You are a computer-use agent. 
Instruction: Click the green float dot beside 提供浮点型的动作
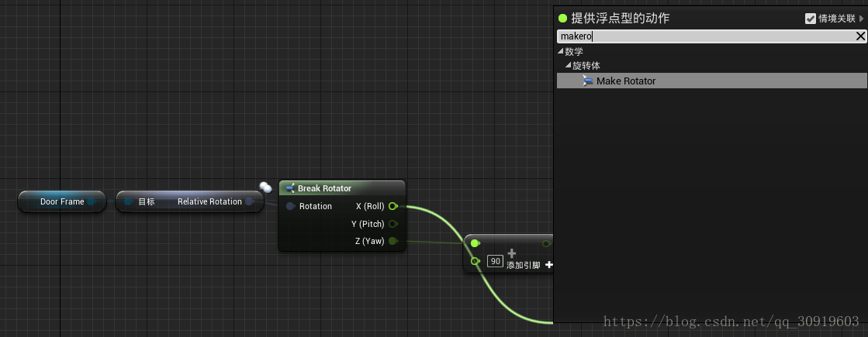(x=563, y=19)
